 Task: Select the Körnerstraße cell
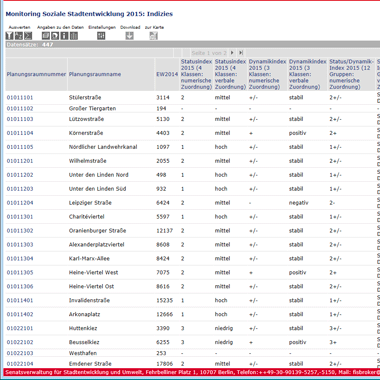pyautogui.click(x=86, y=133)
